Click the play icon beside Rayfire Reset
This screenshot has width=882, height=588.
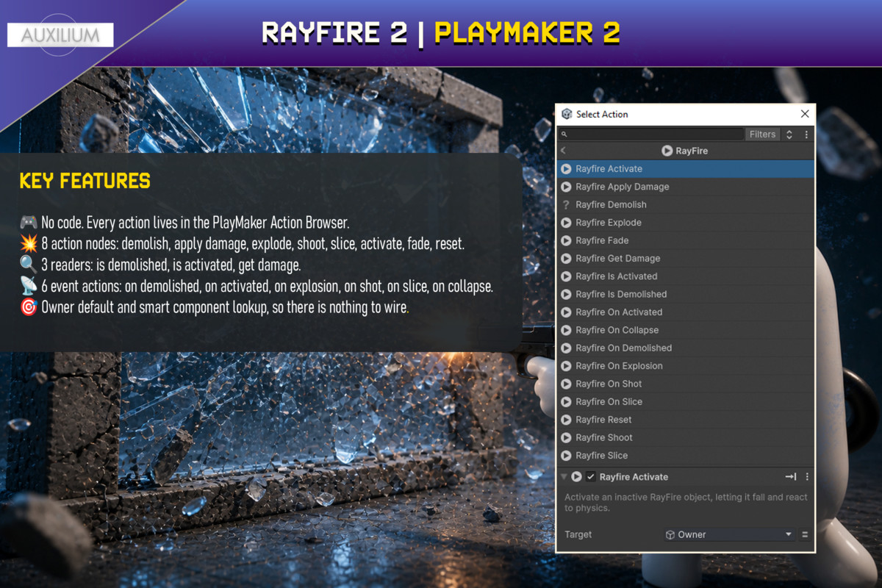pyautogui.click(x=566, y=420)
